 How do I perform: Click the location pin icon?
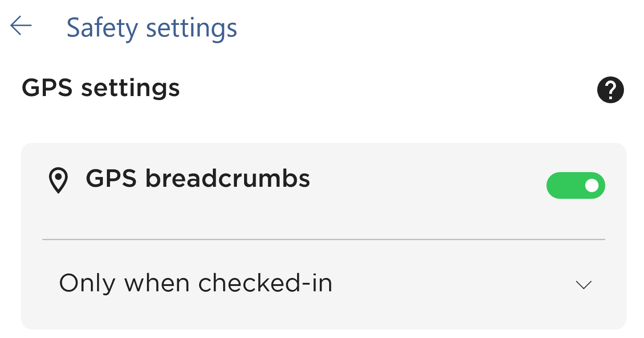58,181
